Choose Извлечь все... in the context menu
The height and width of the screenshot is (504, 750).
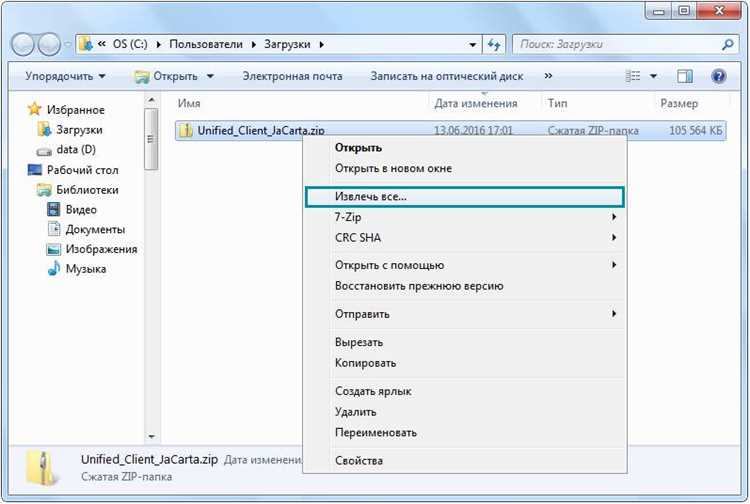coord(464,197)
